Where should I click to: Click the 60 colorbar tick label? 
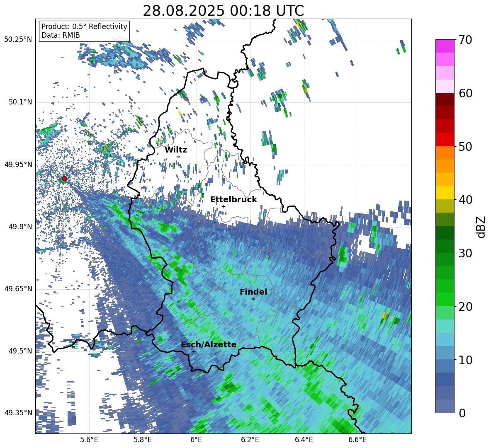465,93
